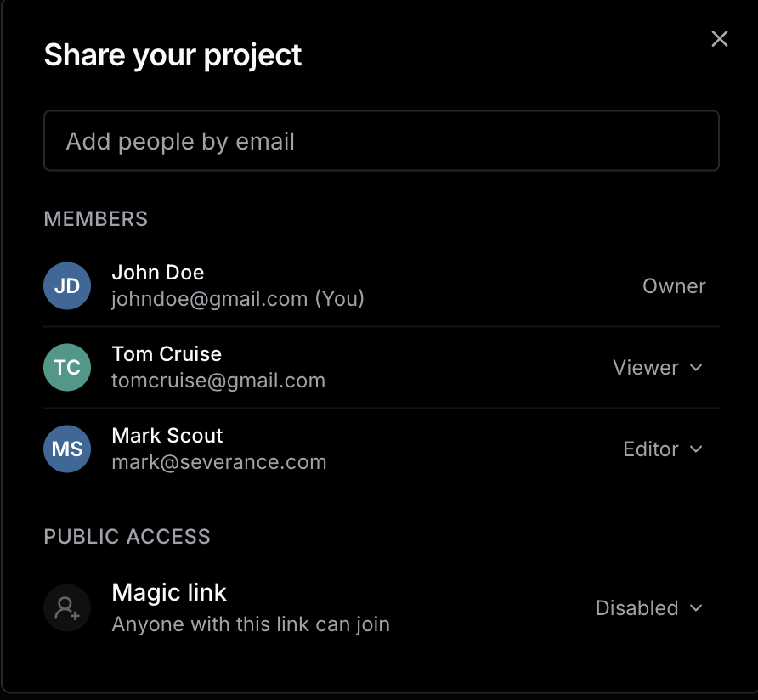Click Mark Scout's MS avatar

pyautogui.click(x=67, y=449)
